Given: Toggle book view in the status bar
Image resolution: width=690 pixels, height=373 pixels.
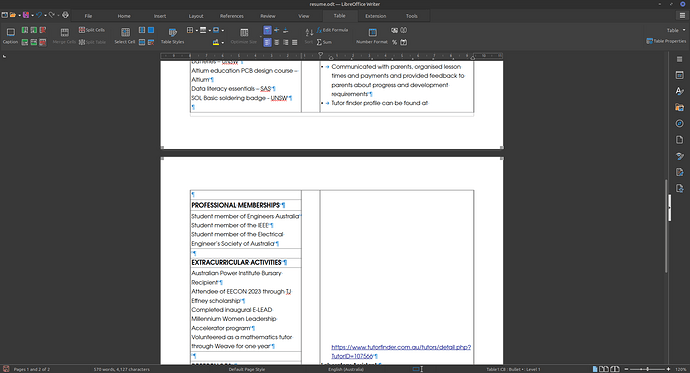Looking at the screenshot, I should (x=615, y=369).
